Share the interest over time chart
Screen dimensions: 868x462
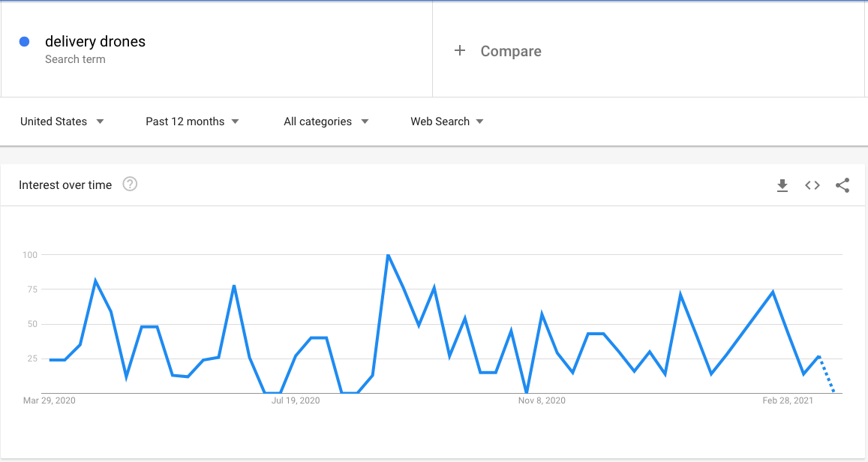click(x=842, y=185)
